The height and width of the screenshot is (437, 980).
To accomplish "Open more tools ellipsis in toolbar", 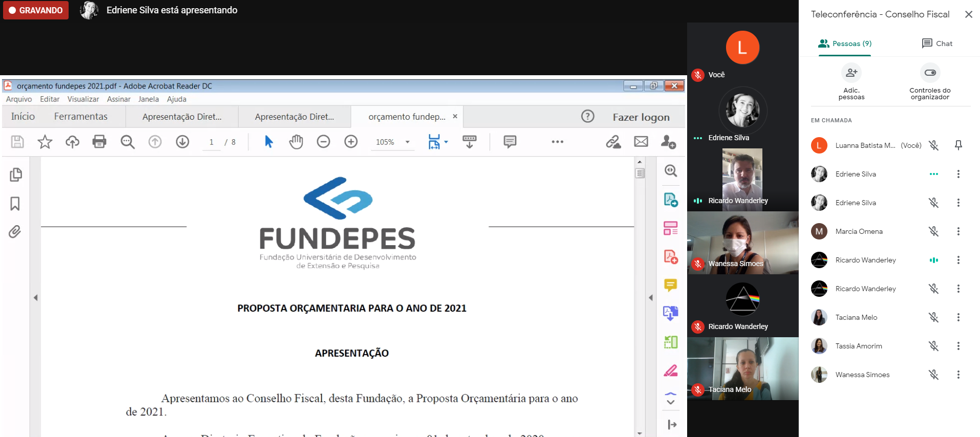I will pos(558,142).
